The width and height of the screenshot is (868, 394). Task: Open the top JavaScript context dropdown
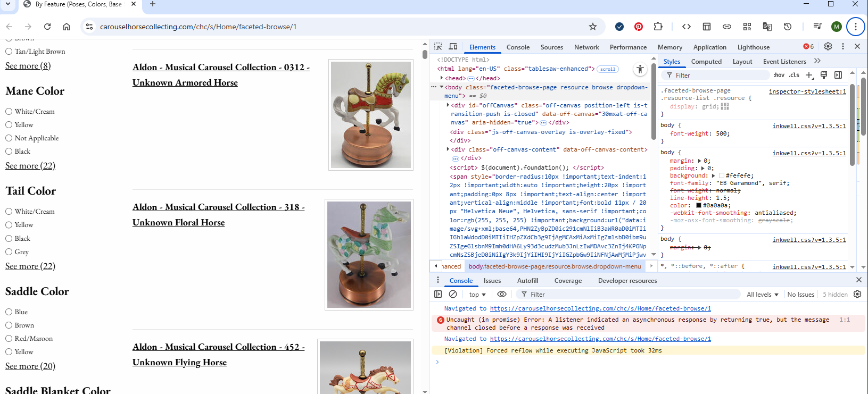(x=477, y=295)
